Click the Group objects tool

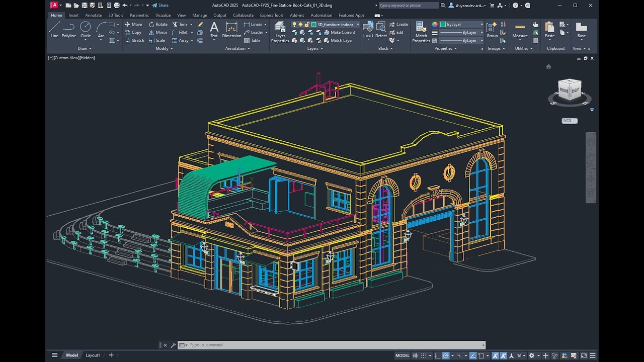492,30
